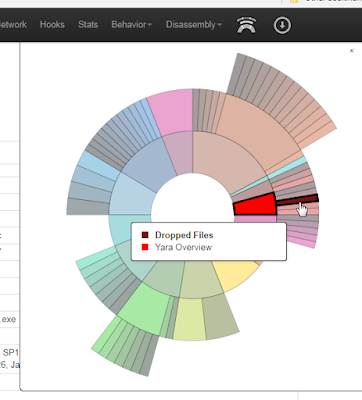This screenshot has width=362, height=400.
Task: Select the dark red Dropped Files segment
Action: 297,200
